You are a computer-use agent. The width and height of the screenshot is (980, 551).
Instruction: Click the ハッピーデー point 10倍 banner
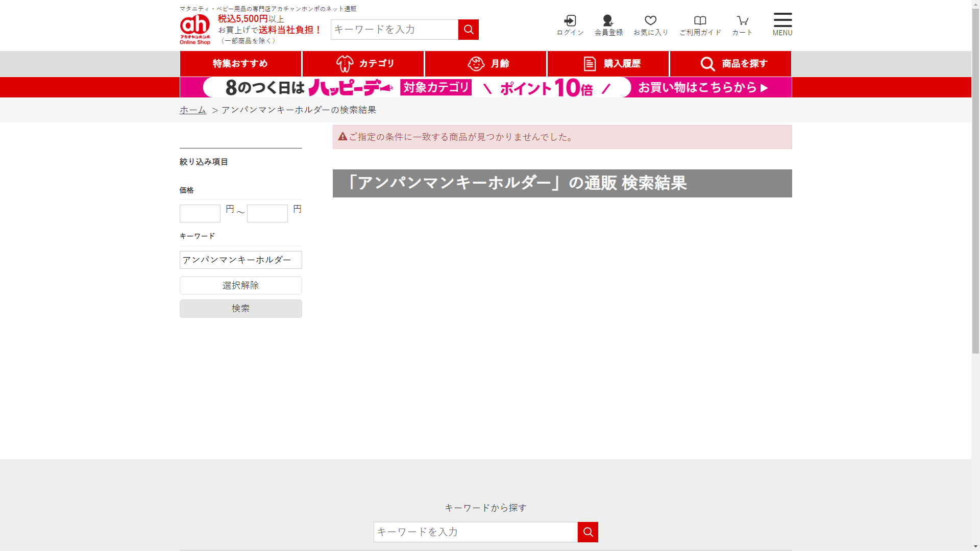coord(485,87)
